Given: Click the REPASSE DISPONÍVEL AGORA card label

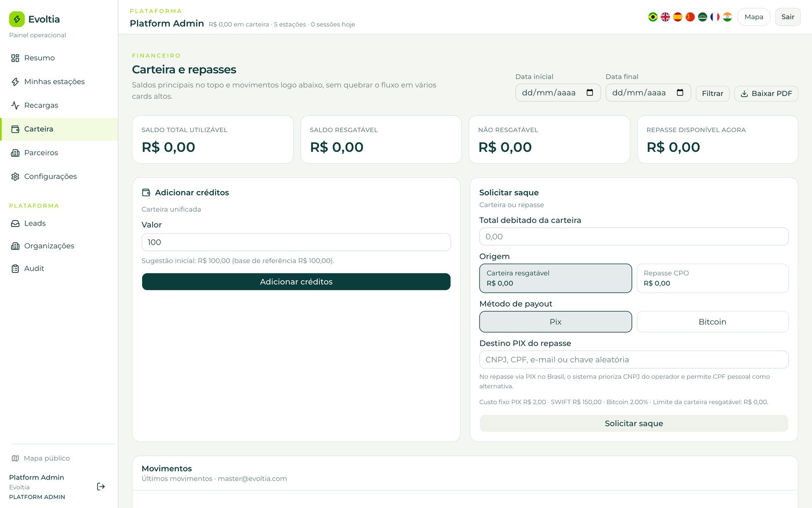Looking at the screenshot, I should (696, 130).
